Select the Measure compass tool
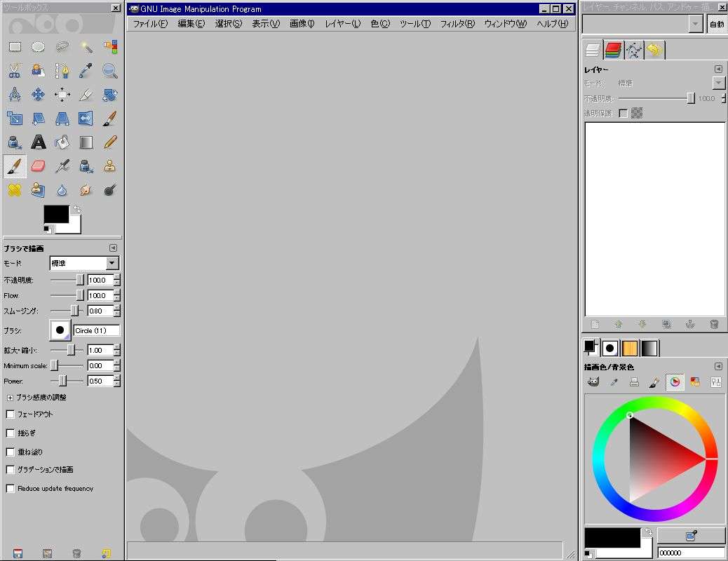The height and width of the screenshot is (561, 728). [15, 95]
